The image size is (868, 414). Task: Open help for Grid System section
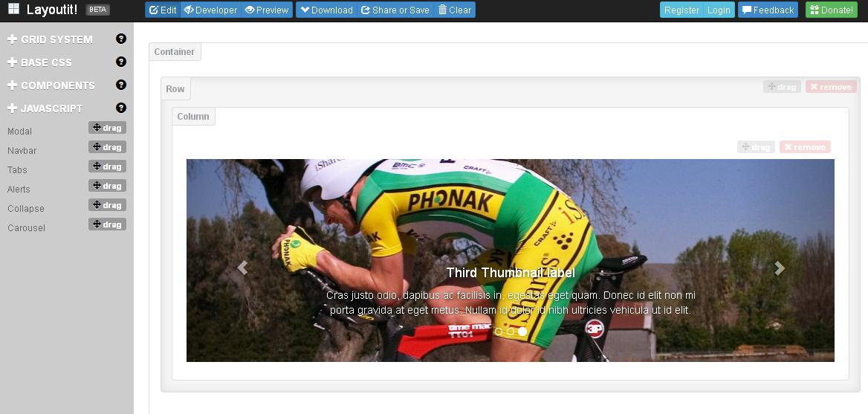tap(121, 39)
